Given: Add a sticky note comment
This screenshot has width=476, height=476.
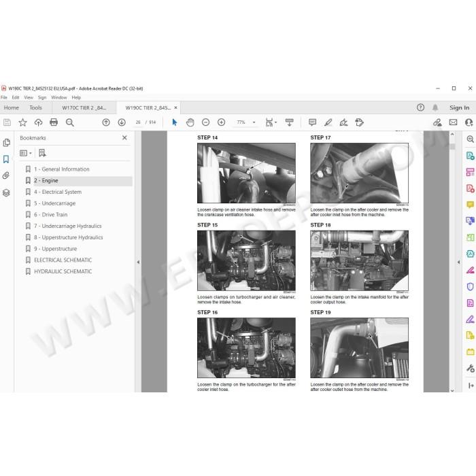Looking at the screenshot, I should click(x=312, y=122).
